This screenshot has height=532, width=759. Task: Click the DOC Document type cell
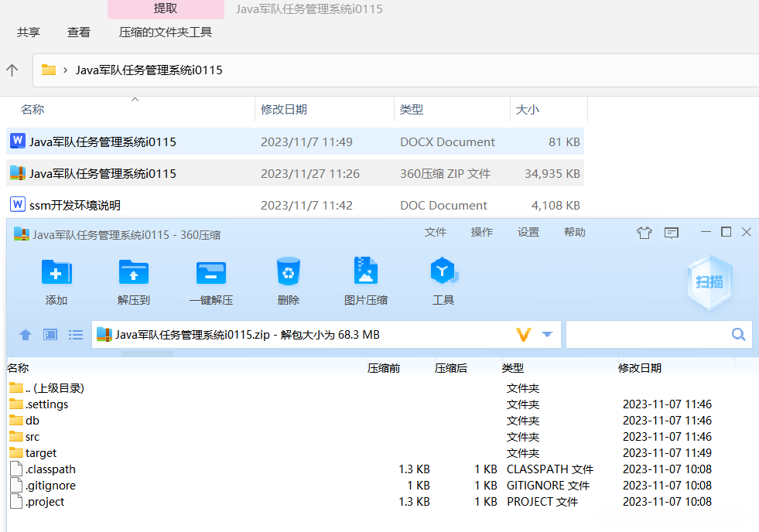(x=443, y=206)
